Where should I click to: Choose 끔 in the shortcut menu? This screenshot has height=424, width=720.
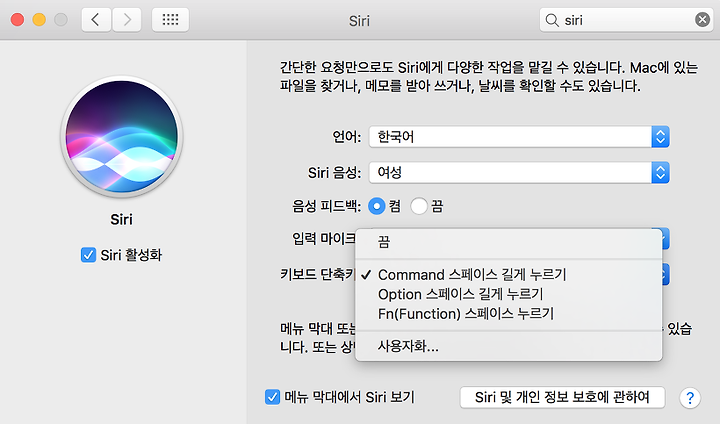tap(509, 242)
